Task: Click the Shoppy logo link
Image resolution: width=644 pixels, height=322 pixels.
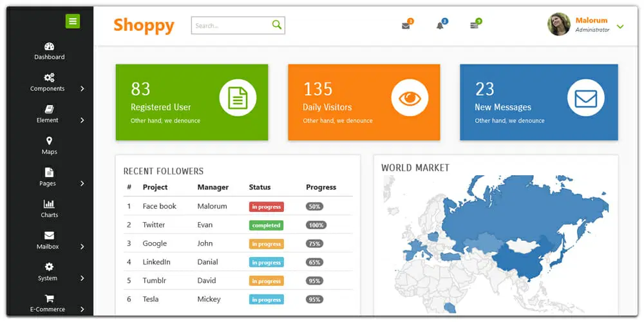Action: (144, 25)
